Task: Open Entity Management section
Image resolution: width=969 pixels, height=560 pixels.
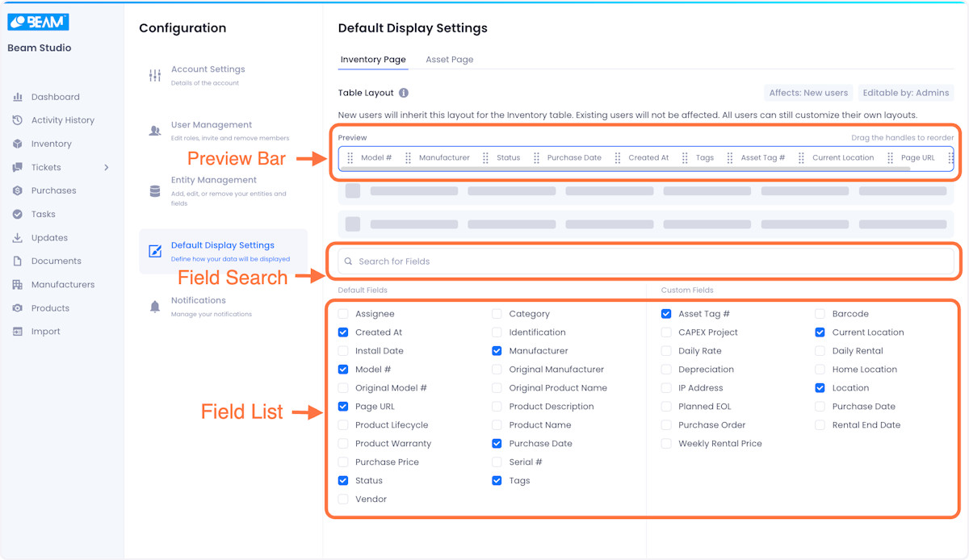Action: coord(223,191)
